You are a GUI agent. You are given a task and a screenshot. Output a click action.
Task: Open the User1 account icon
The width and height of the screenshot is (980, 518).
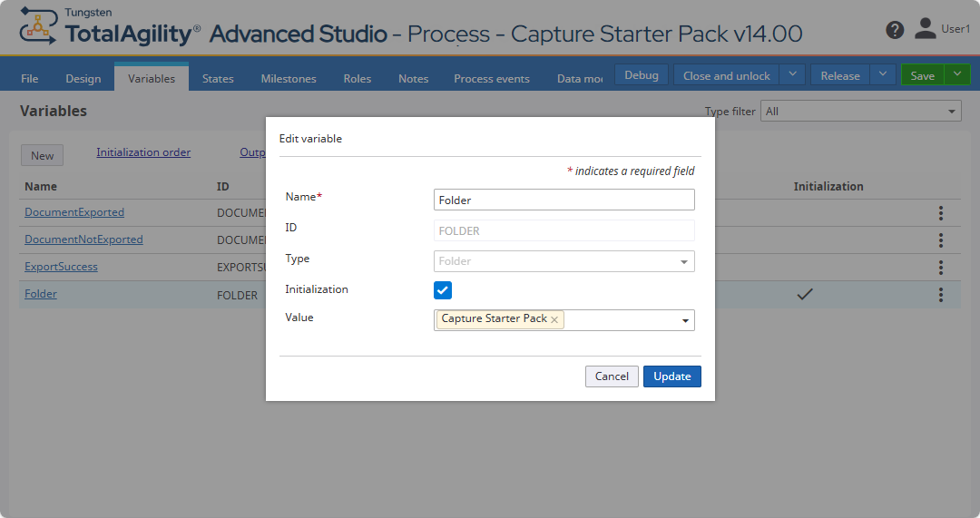pyautogui.click(x=925, y=28)
